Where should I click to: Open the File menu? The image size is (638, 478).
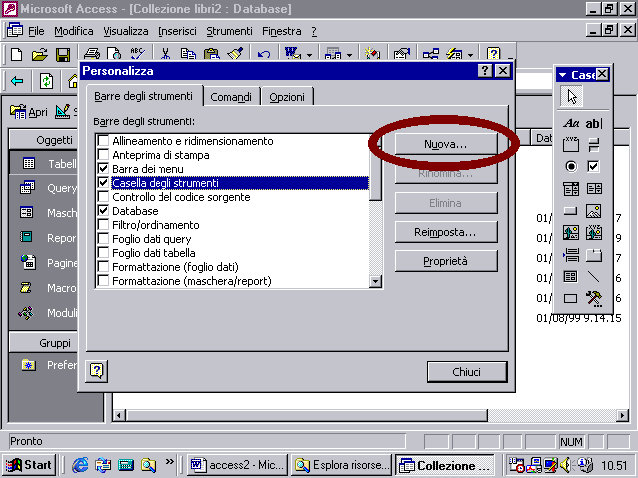[x=36, y=31]
